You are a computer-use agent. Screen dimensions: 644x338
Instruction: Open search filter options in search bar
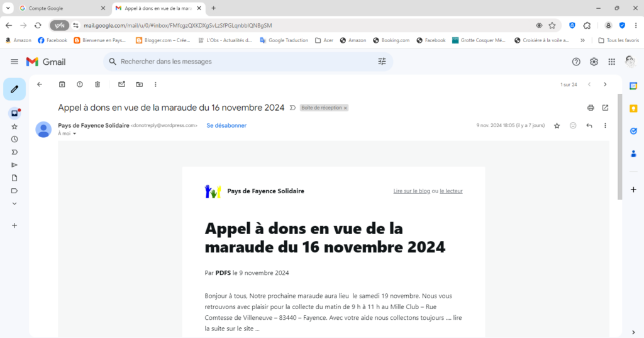382,62
